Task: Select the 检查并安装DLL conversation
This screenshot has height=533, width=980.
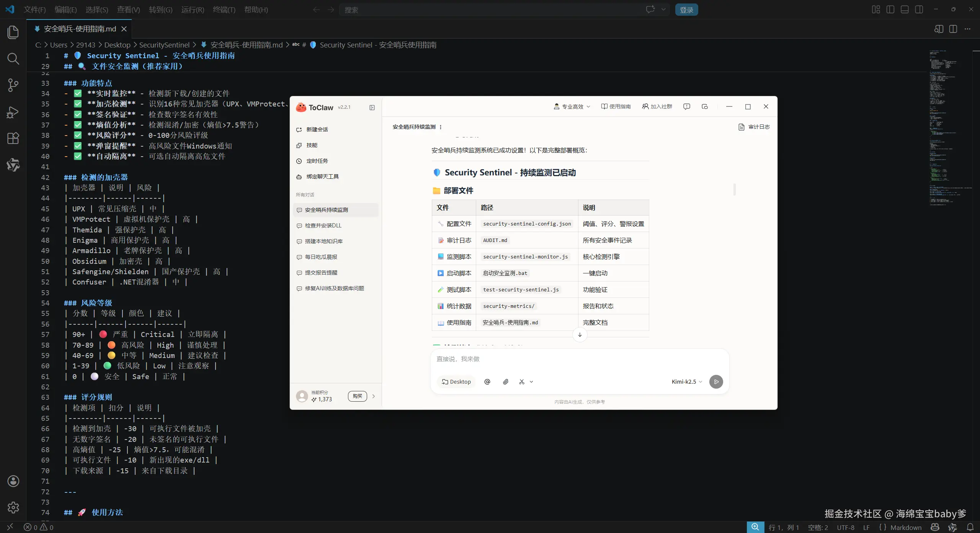Action: 323,226
